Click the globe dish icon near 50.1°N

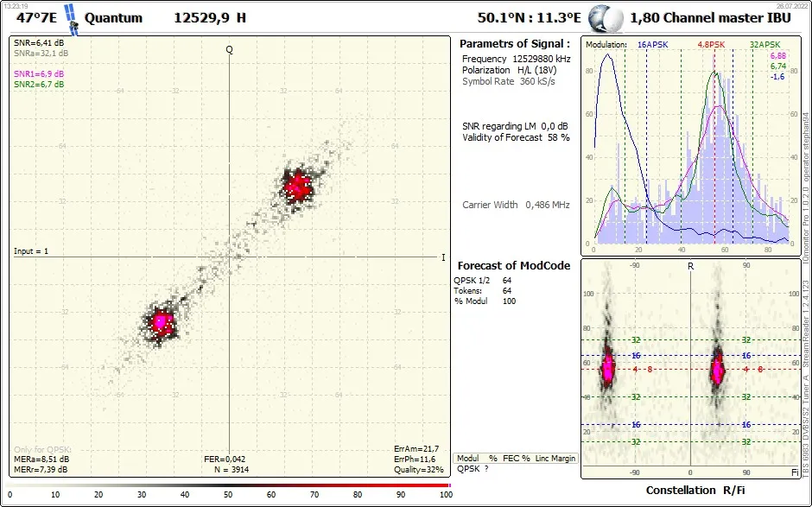(x=606, y=18)
